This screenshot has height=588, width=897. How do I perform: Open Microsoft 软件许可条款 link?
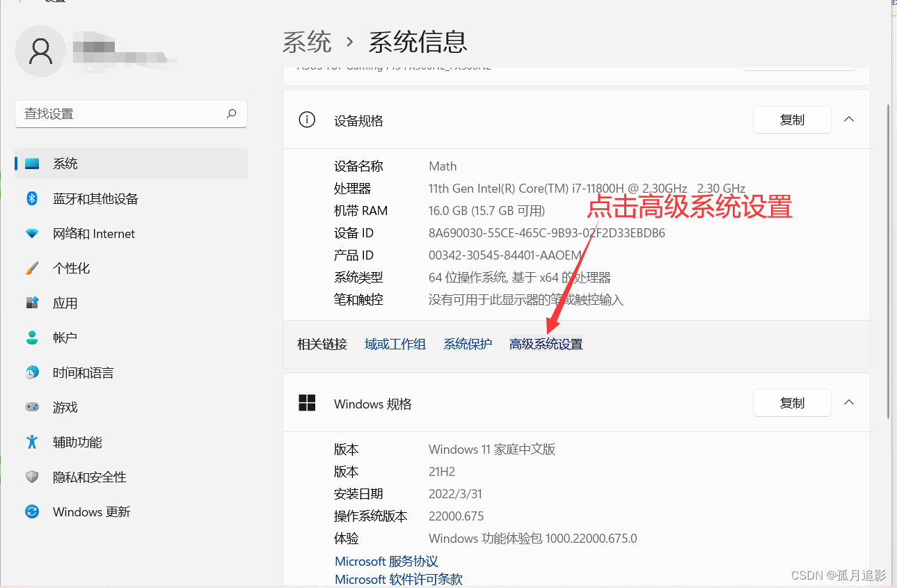coord(399,579)
